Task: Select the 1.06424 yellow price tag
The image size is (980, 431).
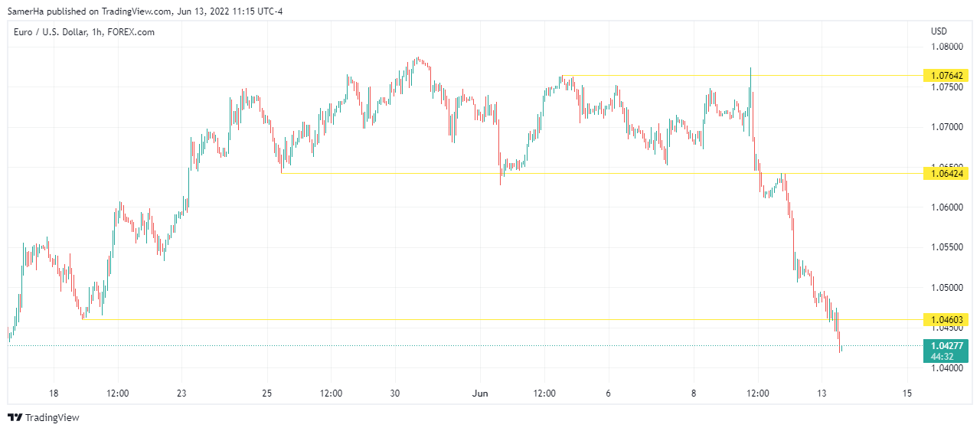Action: (947, 174)
